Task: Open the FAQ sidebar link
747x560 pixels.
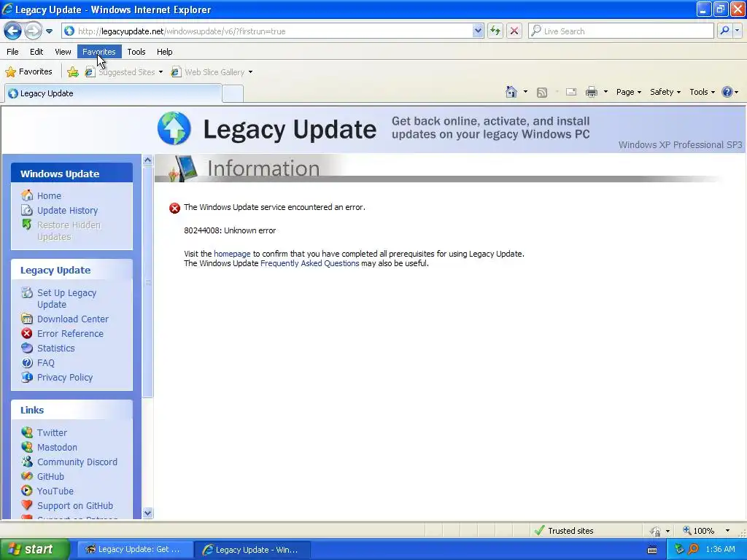Action: (46, 363)
